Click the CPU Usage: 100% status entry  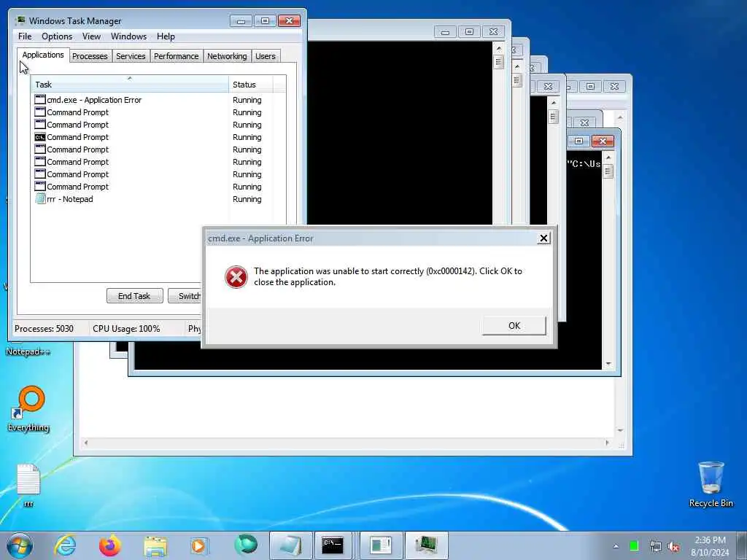126,329
